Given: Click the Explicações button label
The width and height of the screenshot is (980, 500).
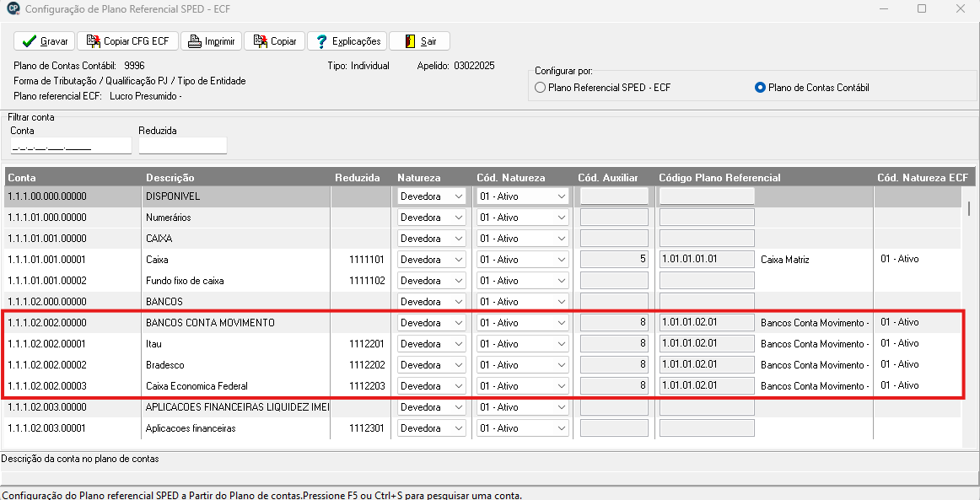Looking at the screenshot, I should (x=356, y=41).
